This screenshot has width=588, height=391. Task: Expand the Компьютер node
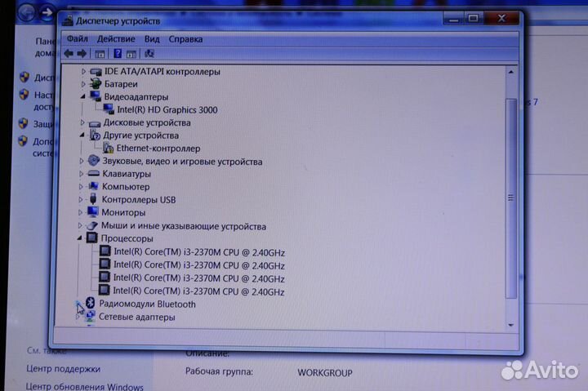[81, 186]
